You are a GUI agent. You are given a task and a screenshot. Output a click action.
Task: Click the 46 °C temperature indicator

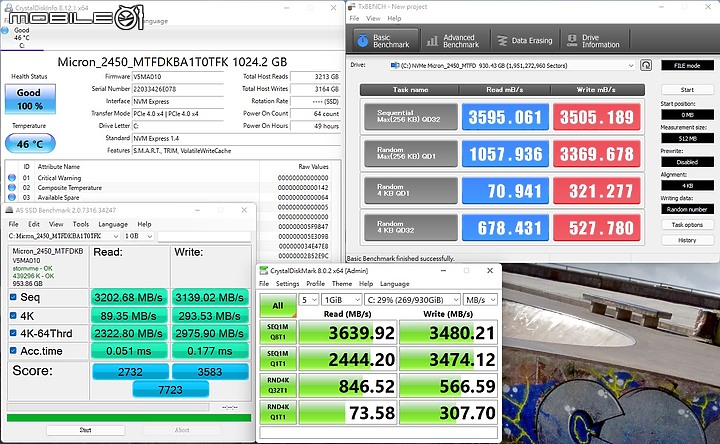click(x=30, y=144)
